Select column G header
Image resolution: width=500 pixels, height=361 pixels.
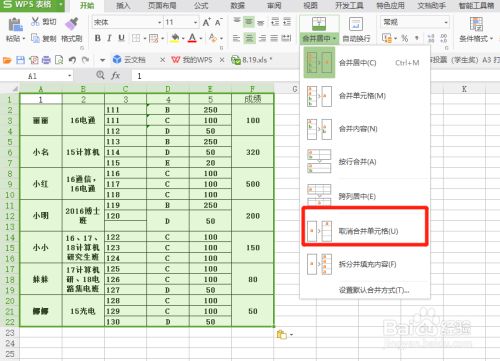295,89
